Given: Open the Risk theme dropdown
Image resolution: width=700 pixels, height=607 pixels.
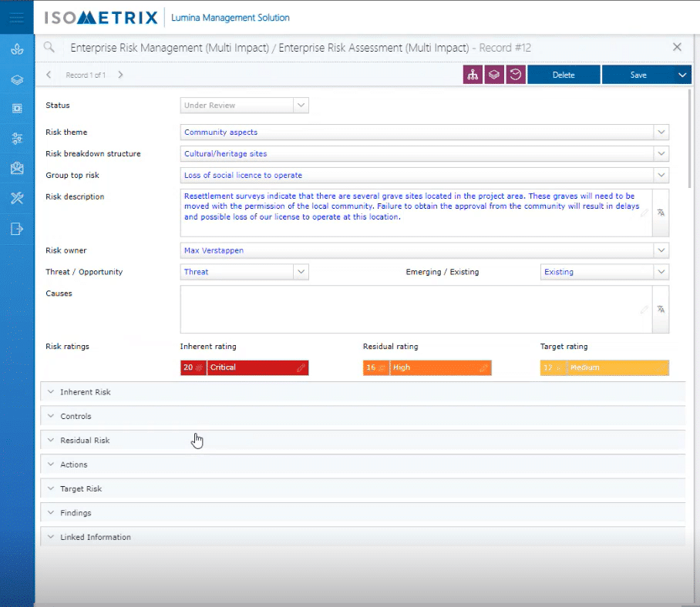Looking at the screenshot, I should point(661,132).
